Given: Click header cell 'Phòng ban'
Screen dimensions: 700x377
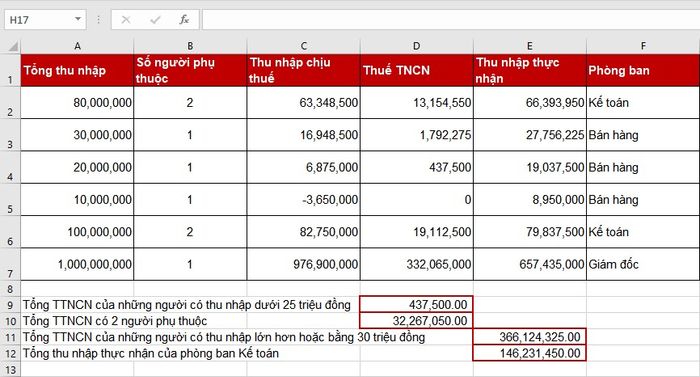Looking at the screenshot, I should click(x=643, y=70).
